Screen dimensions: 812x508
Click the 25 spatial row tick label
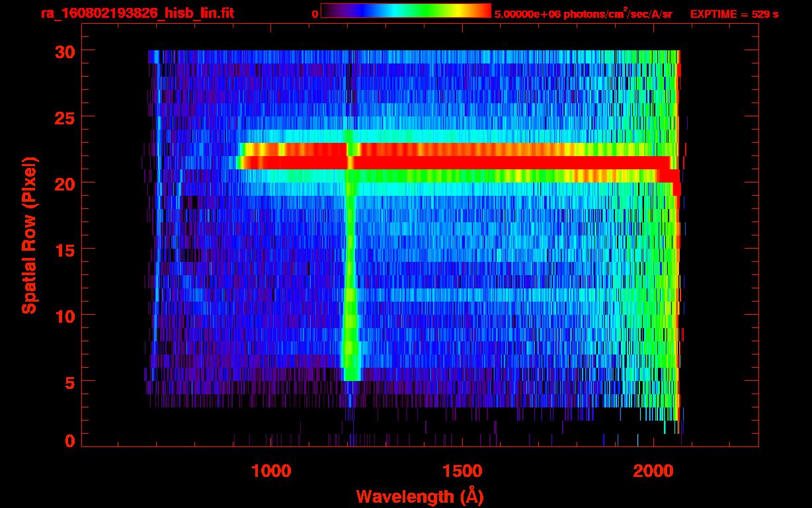click(65, 117)
